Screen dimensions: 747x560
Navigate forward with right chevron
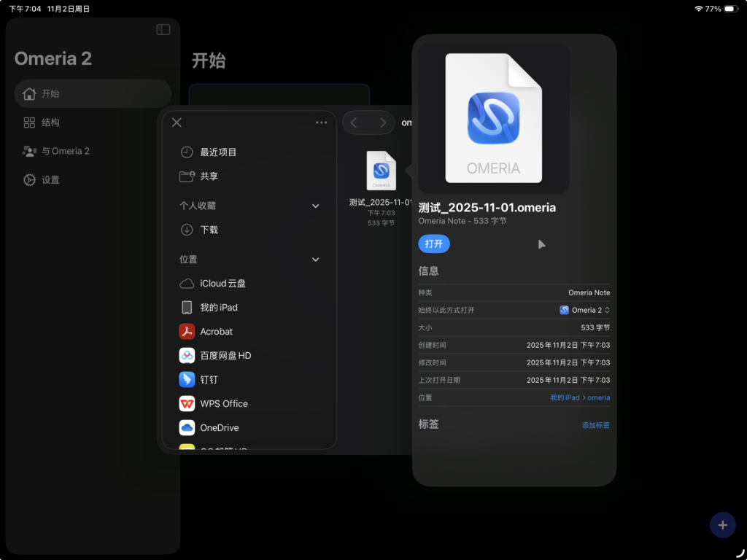click(382, 122)
